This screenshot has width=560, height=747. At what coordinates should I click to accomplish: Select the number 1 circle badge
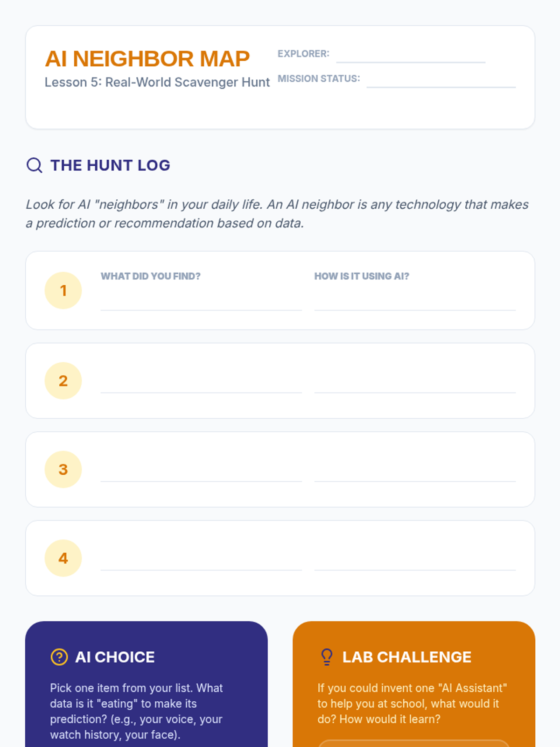tap(63, 290)
